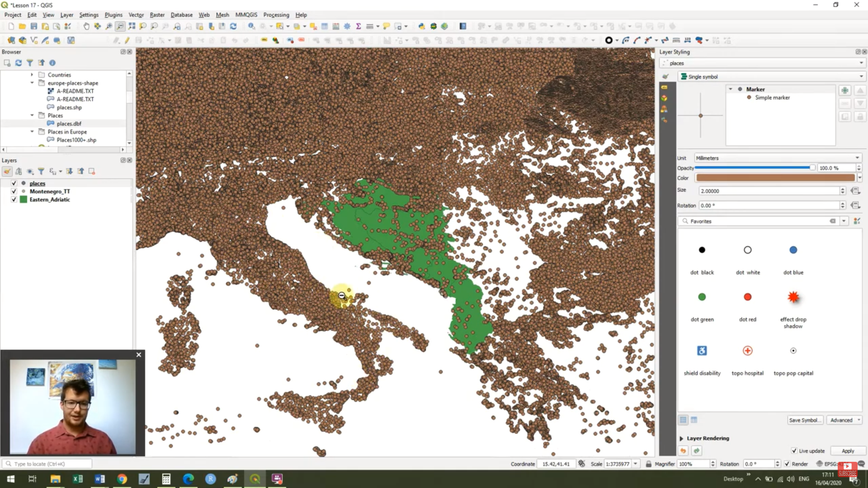Viewport: 868px width, 488px height.
Task: Click the Save Symbol button
Action: 805,420
